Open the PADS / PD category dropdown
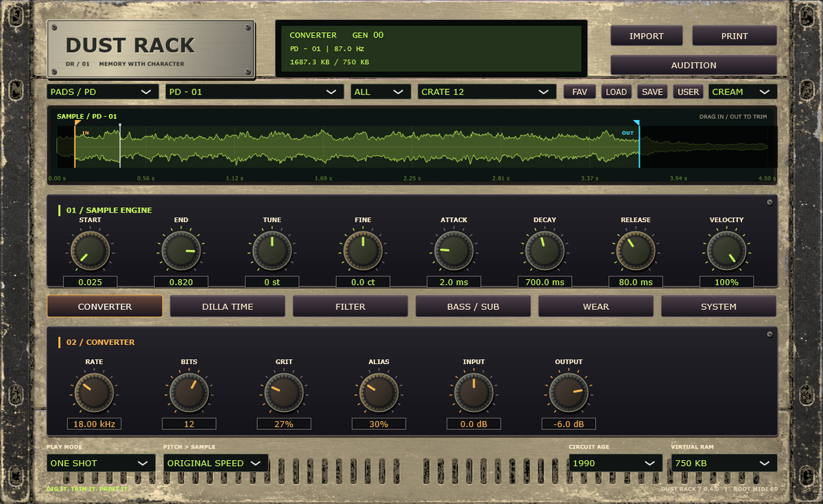Screen dimensions: 823x504 [103, 92]
